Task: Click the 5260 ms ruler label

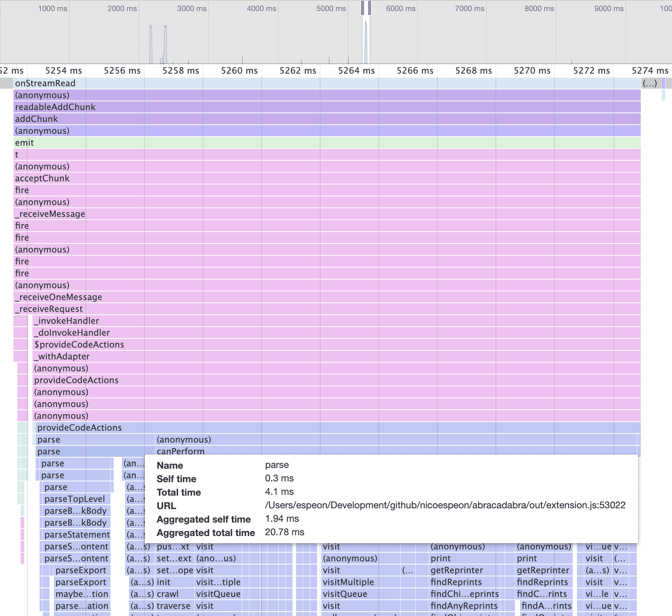Action: point(239,70)
